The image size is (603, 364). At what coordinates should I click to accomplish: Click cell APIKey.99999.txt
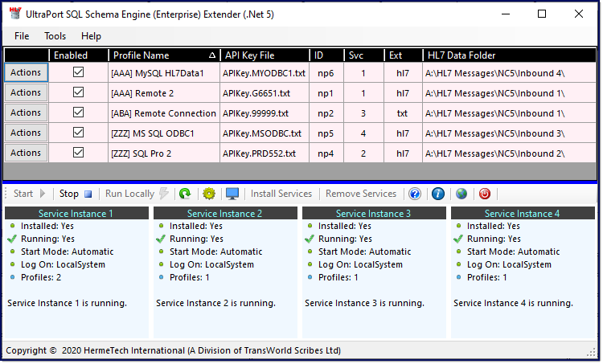coord(265,113)
